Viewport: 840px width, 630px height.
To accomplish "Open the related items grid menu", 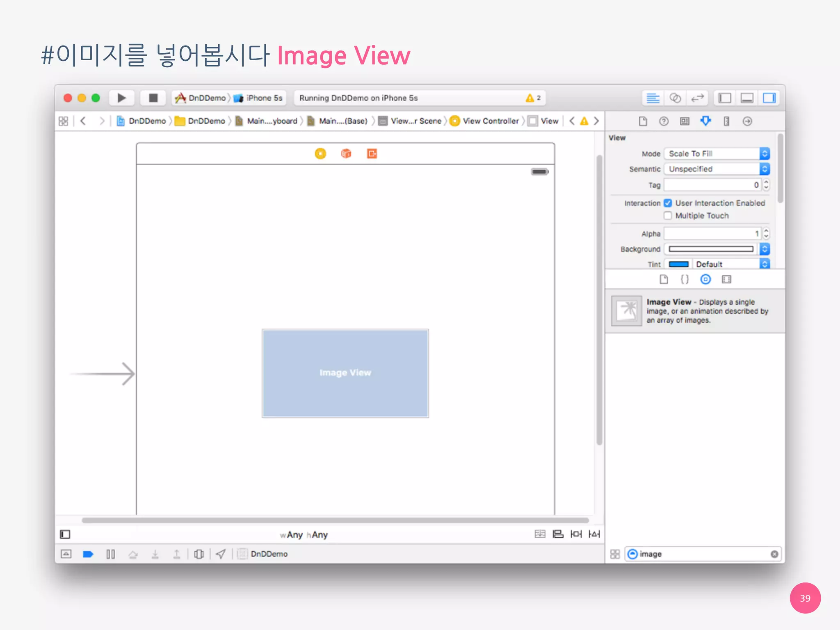I will [64, 121].
